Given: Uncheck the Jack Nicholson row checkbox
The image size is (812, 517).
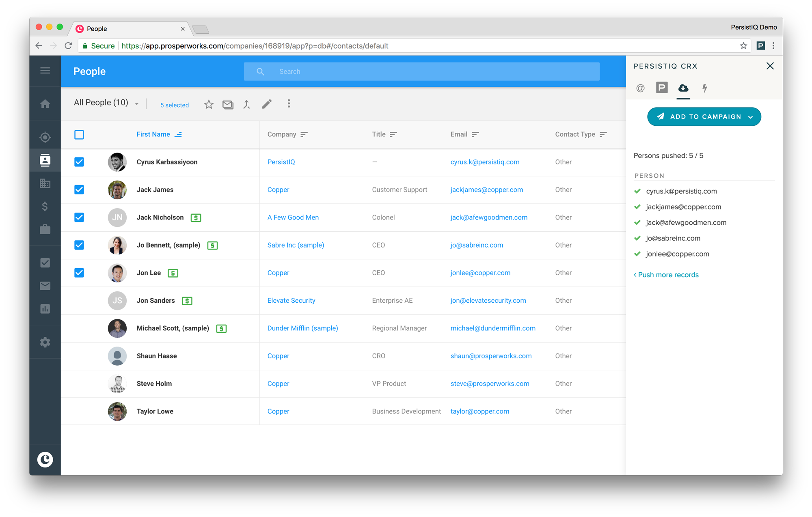Looking at the screenshot, I should click(79, 218).
